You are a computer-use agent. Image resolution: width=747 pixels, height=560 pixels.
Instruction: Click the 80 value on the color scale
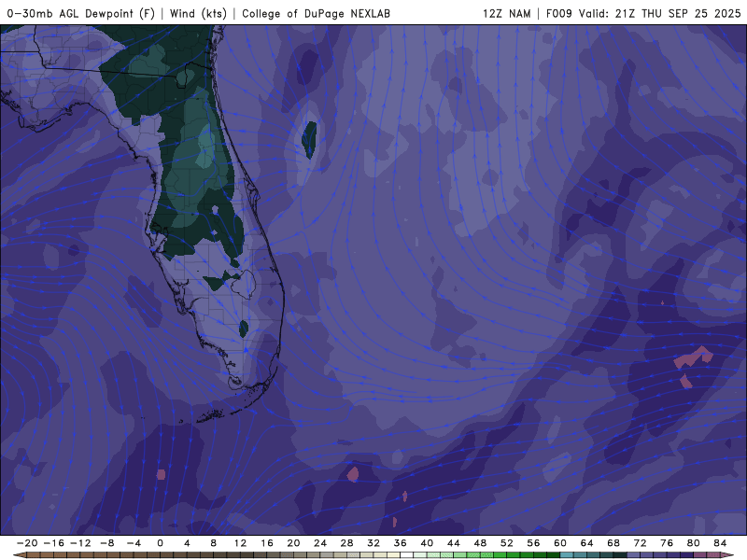tap(694, 543)
